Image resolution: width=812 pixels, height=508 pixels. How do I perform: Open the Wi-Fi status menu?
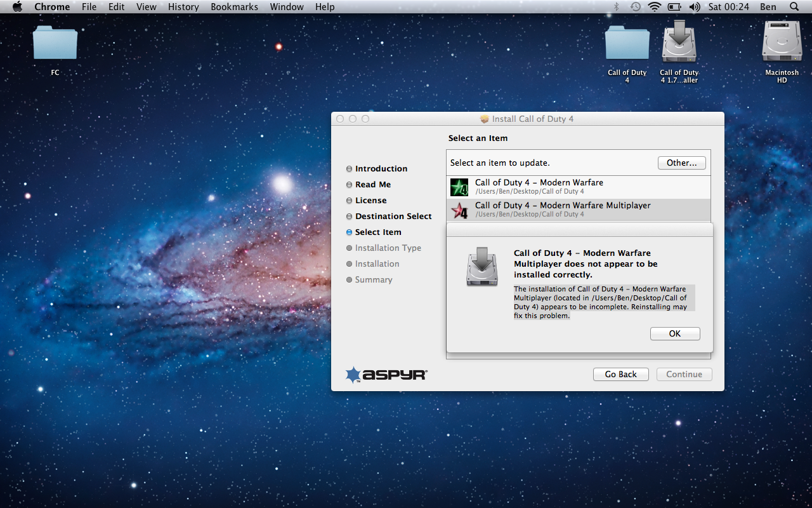point(654,7)
